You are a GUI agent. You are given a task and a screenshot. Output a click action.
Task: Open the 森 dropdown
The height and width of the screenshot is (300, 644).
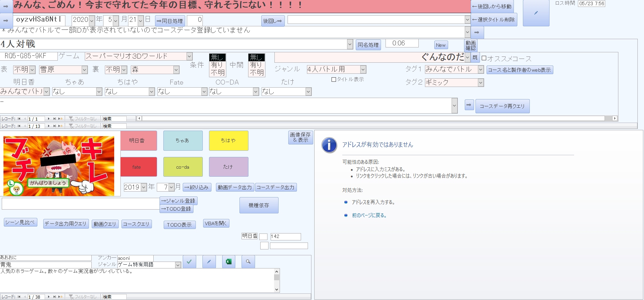click(x=176, y=70)
